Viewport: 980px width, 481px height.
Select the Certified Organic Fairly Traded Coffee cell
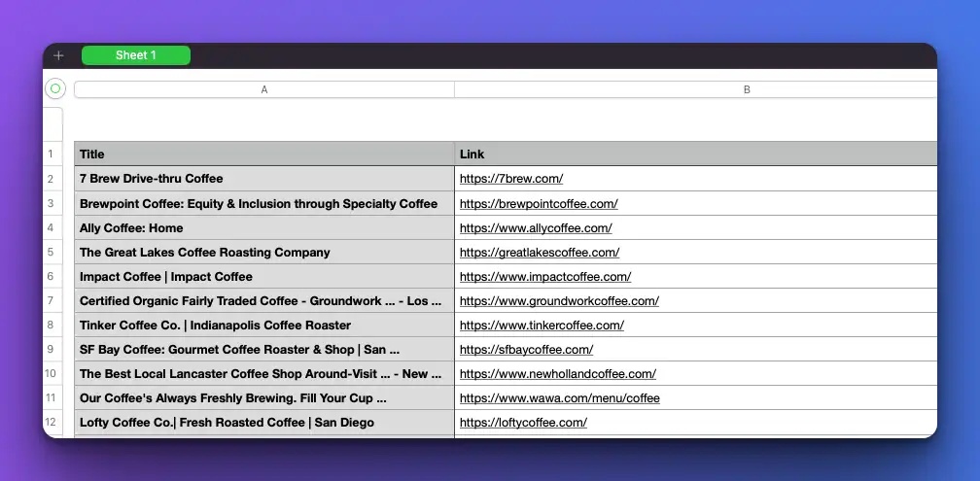point(264,300)
